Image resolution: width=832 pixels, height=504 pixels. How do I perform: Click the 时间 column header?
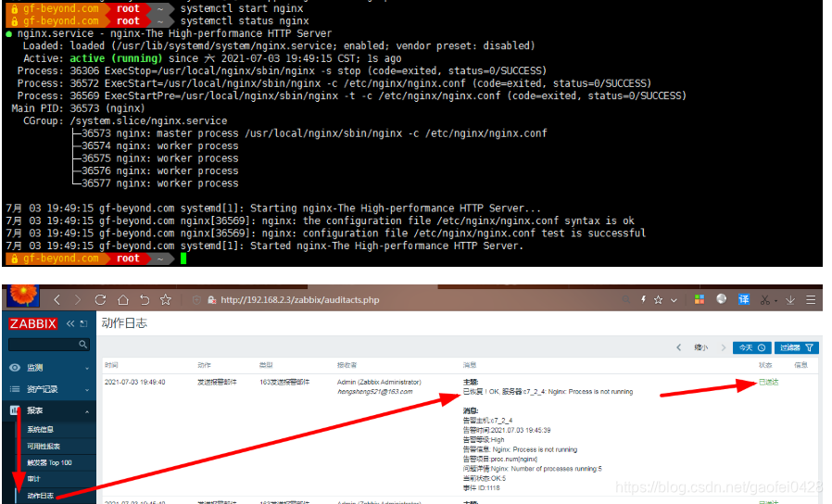[111, 365]
